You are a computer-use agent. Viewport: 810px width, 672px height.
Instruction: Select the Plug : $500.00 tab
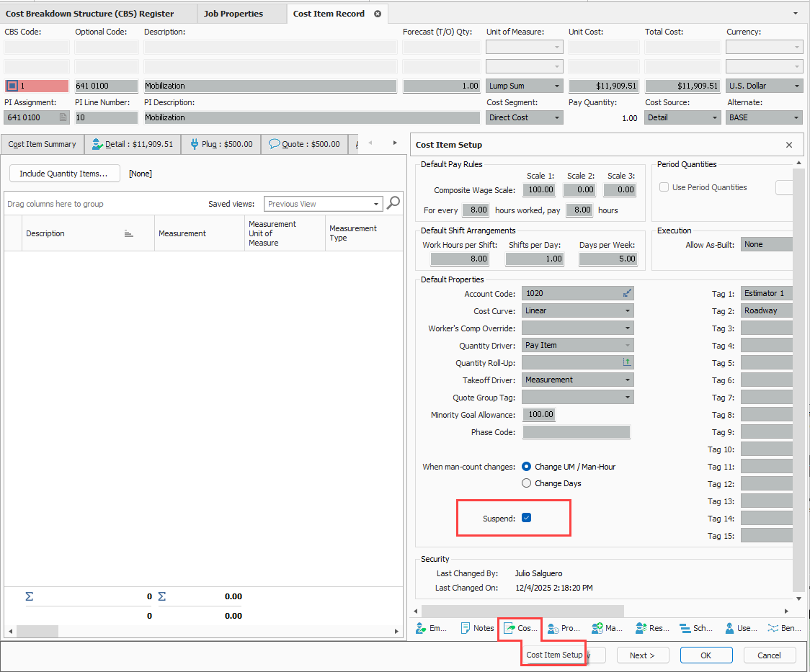pyautogui.click(x=221, y=144)
